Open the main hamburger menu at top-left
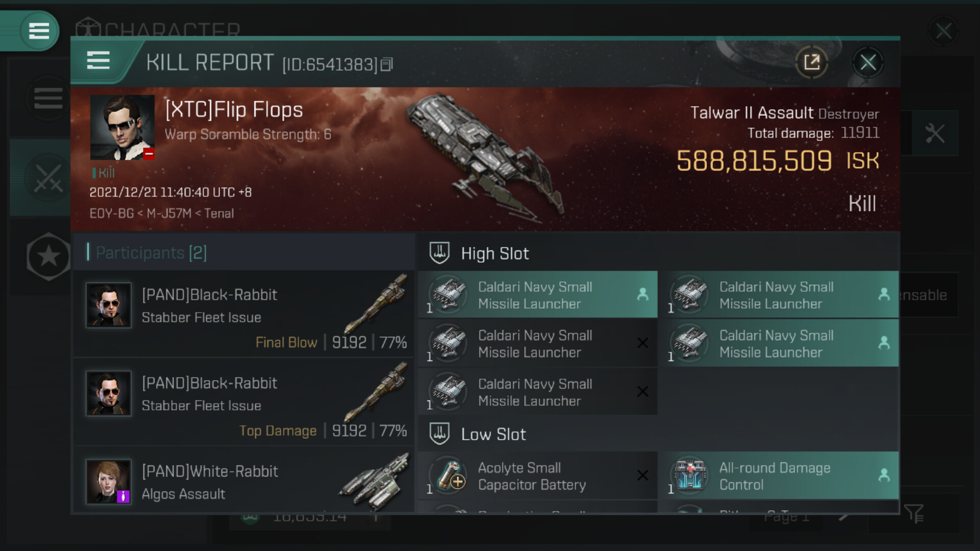The width and height of the screenshot is (980, 551). 39,31
